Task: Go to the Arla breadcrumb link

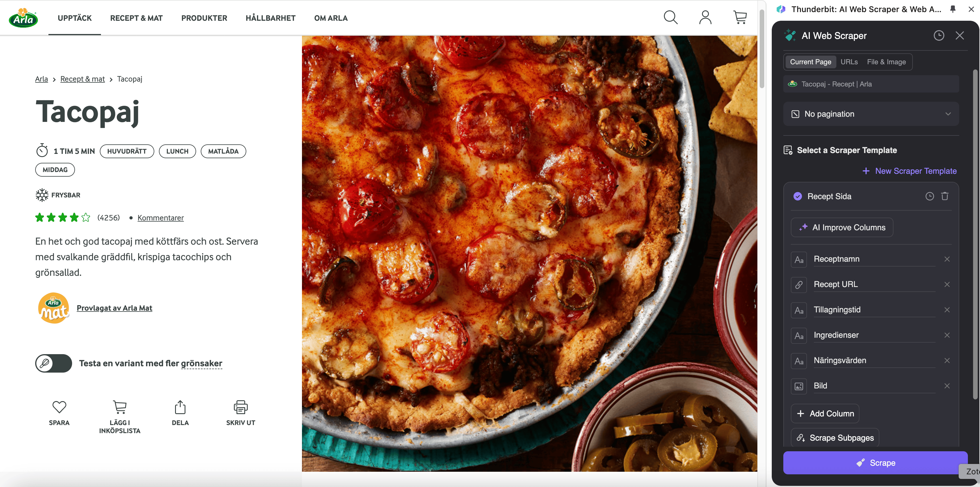Action: click(x=42, y=79)
